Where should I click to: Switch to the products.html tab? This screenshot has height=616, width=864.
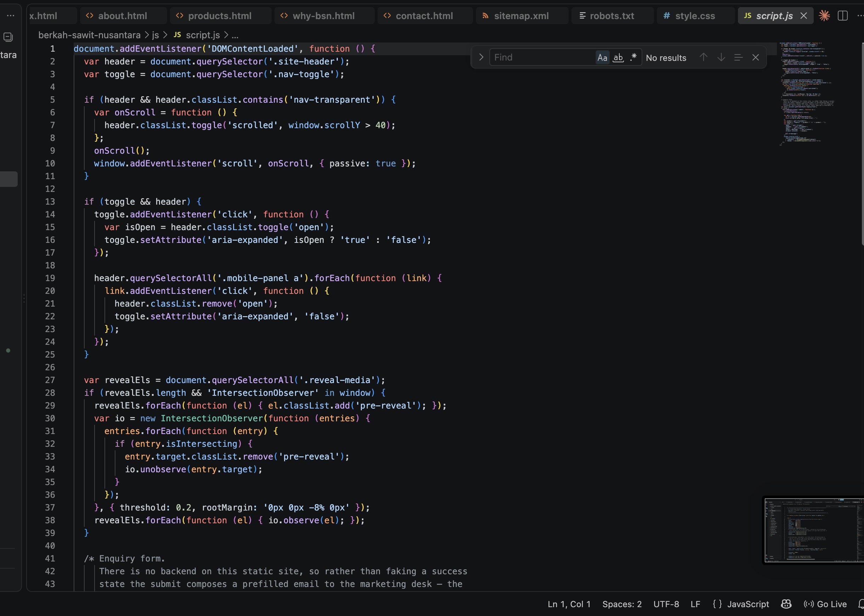click(x=220, y=16)
